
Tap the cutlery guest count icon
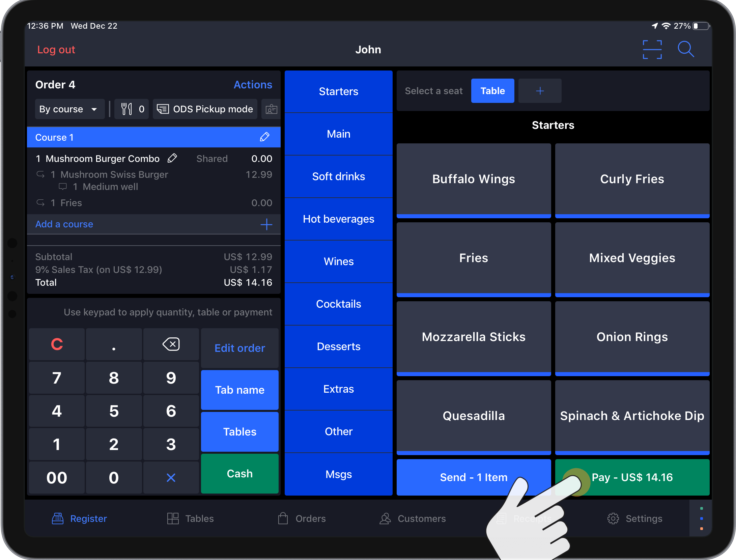131,109
